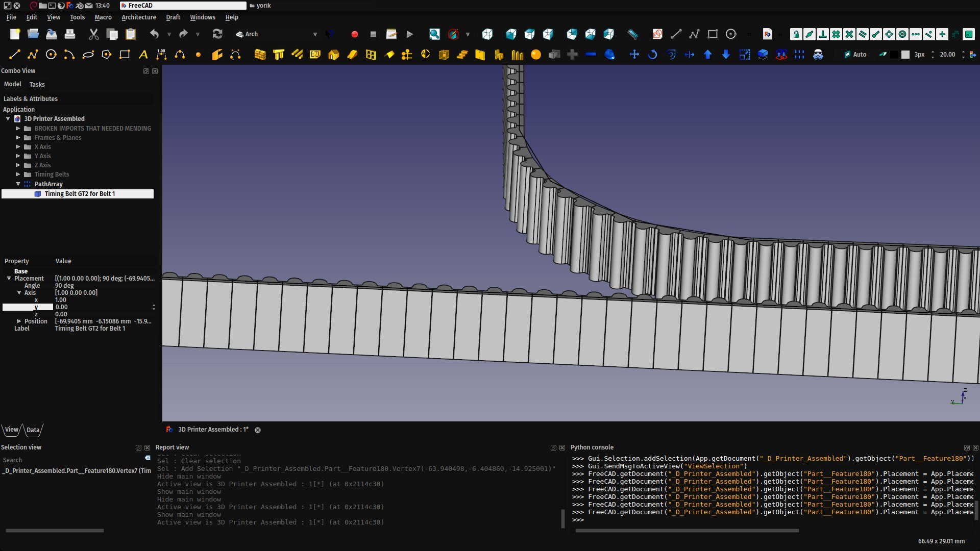980x551 pixels.
Task: Expand the Timing Belts folder
Action: click(x=18, y=174)
